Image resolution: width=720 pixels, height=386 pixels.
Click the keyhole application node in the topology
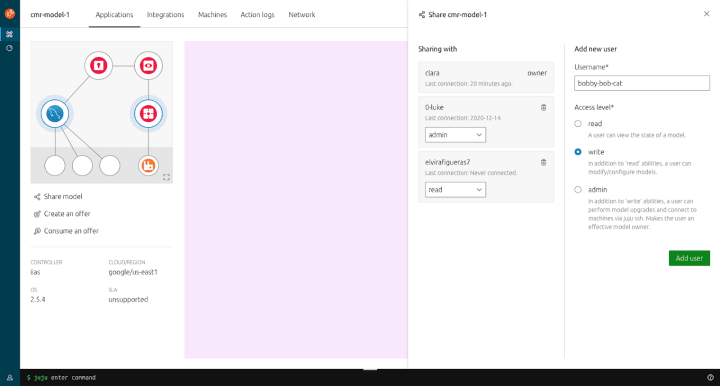point(98,66)
